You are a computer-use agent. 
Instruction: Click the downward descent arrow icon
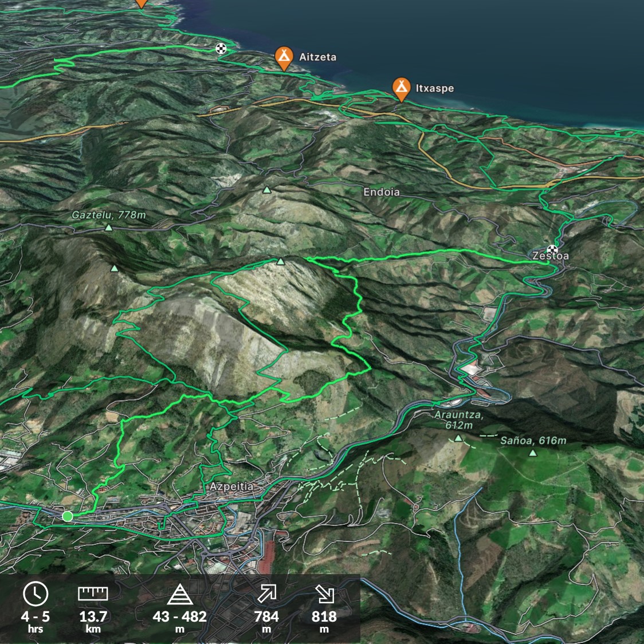tap(324, 594)
